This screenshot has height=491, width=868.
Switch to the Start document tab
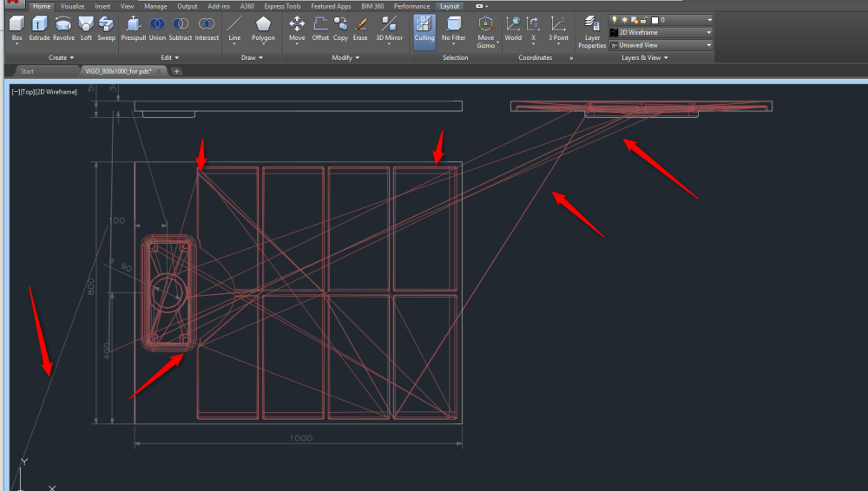(x=28, y=71)
